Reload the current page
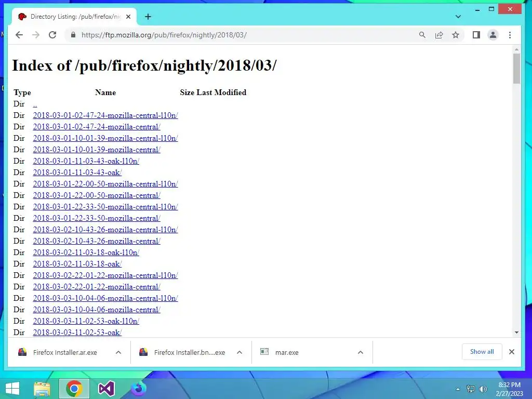Screen dimensions: 532x399 (52, 35)
